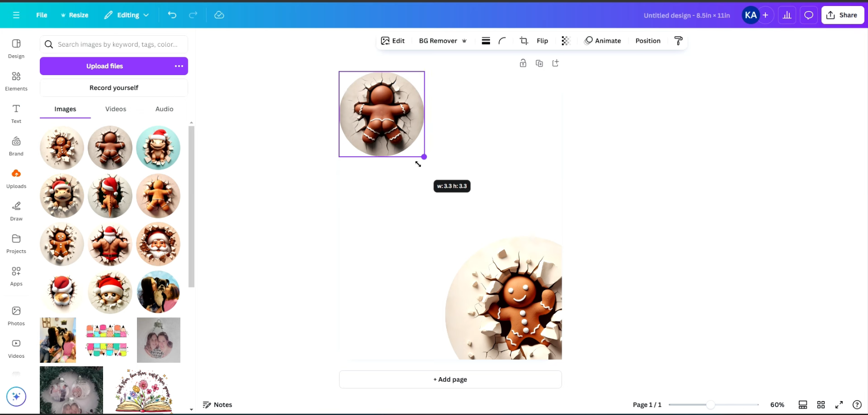
Task: Expand the Editing mode dropdown
Action: 126,15
